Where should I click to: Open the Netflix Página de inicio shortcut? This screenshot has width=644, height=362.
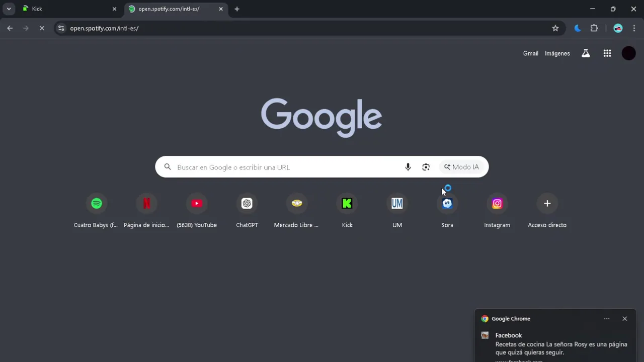[146, 210]
